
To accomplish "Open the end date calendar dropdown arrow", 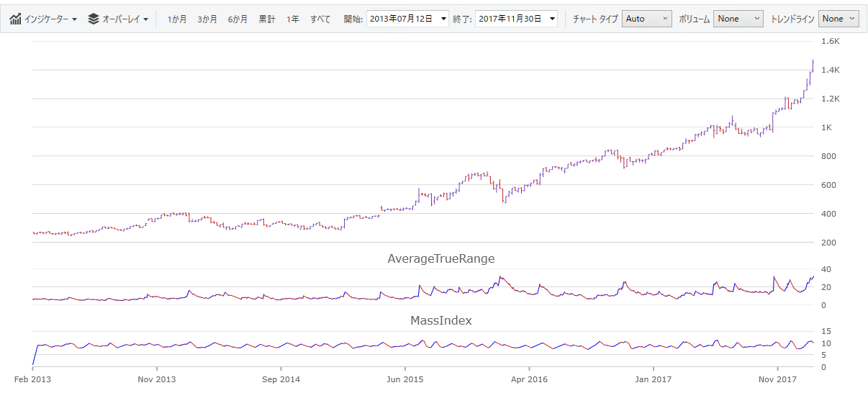I will pos(551,19).
